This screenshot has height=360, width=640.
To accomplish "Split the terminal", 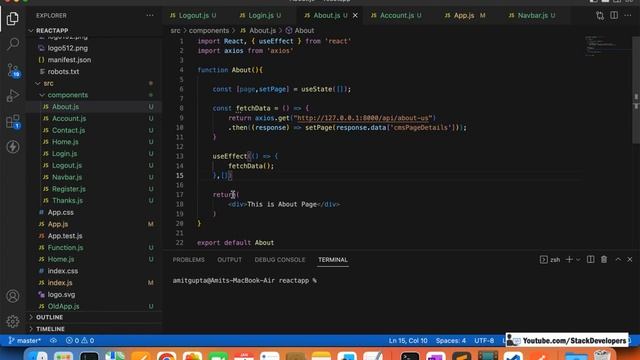I will pos(590,260).
